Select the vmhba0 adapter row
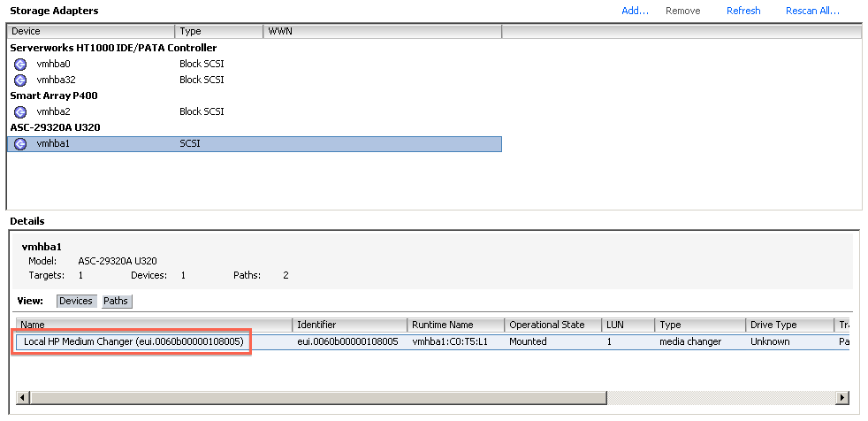The image size is (868, 421). point(255,65)
